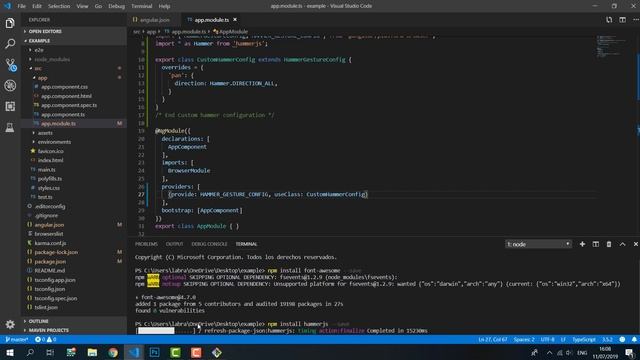Open editor More Actions ellipsis
The height and width of the screenshot is (360, 640).
(x=636, y=20)
